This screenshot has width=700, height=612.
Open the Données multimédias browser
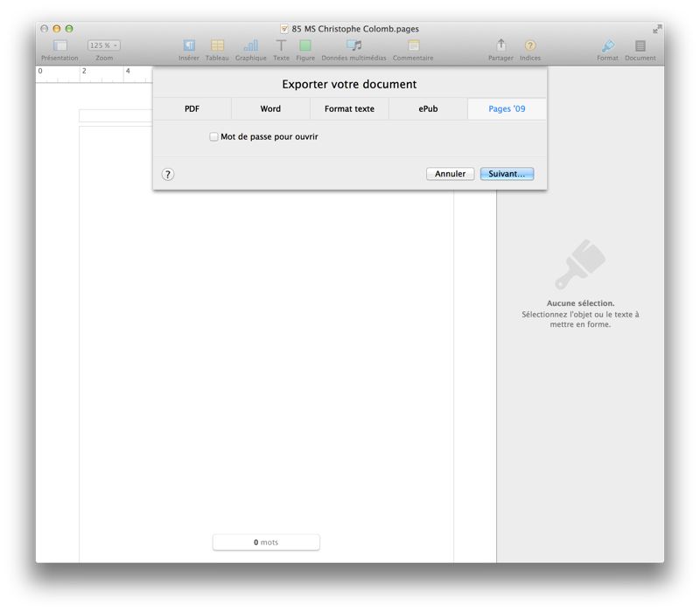pos(353,45)
